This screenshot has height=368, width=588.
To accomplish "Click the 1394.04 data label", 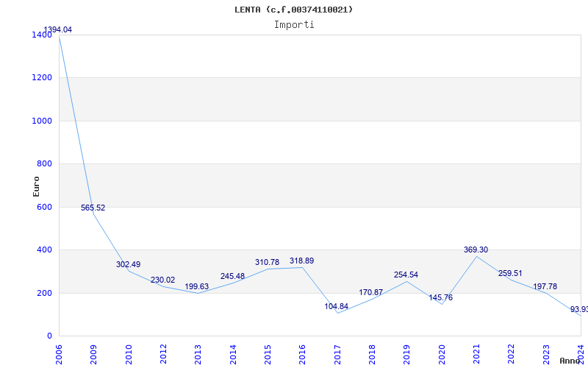I will tap(58, 29).
